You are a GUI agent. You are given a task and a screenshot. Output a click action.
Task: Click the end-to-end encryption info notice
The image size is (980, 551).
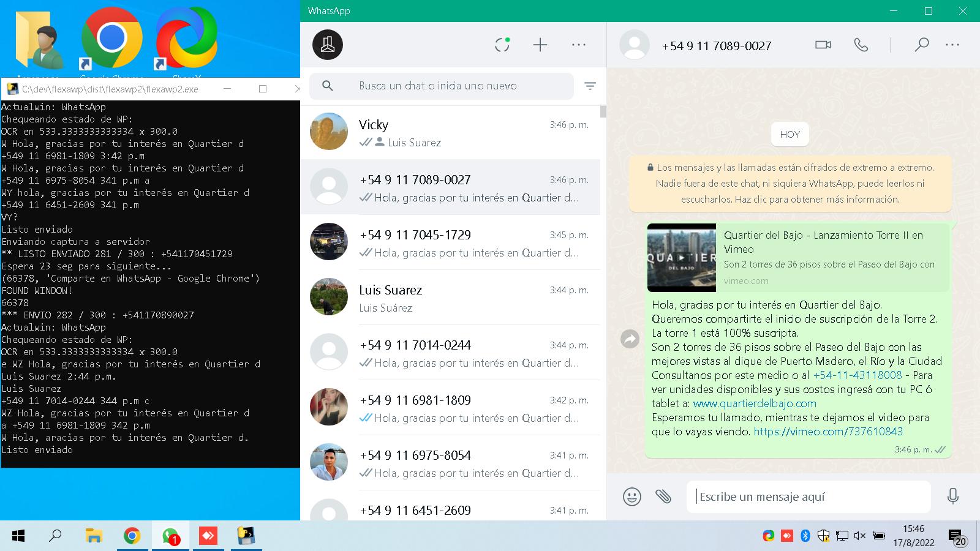coord(790,184)
